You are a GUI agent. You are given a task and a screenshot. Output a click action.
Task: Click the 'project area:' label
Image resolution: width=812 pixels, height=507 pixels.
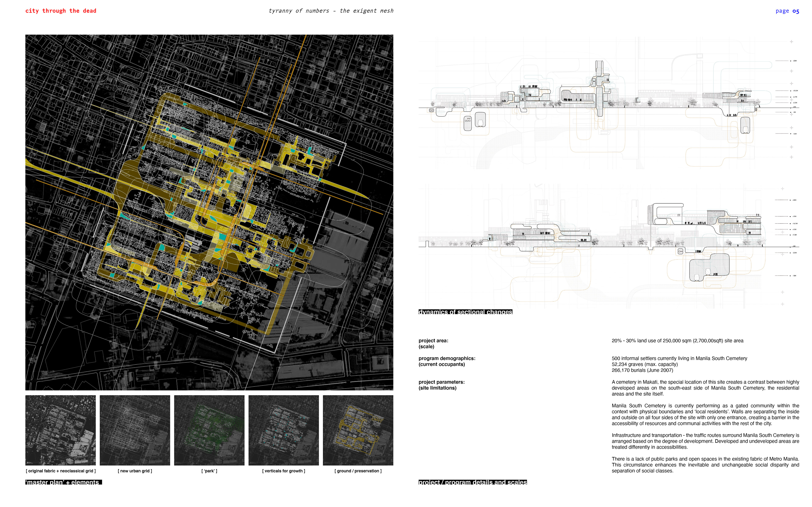click(x=433, y=341)
